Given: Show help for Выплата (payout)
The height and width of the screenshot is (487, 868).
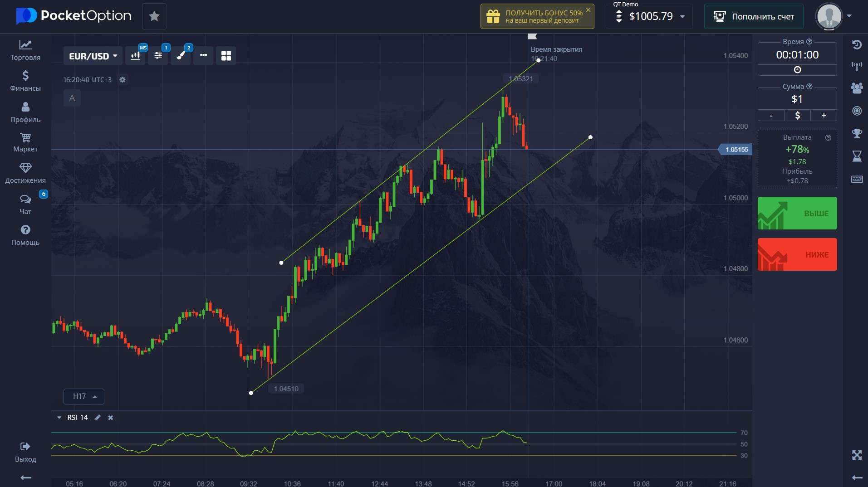Looking at the screenshot, I should (x=828, y=137).
